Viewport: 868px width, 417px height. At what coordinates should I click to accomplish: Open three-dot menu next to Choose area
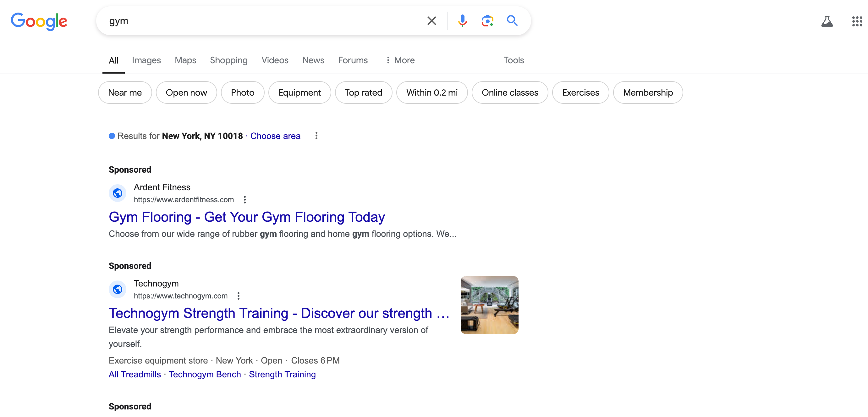tap(316, 136)
